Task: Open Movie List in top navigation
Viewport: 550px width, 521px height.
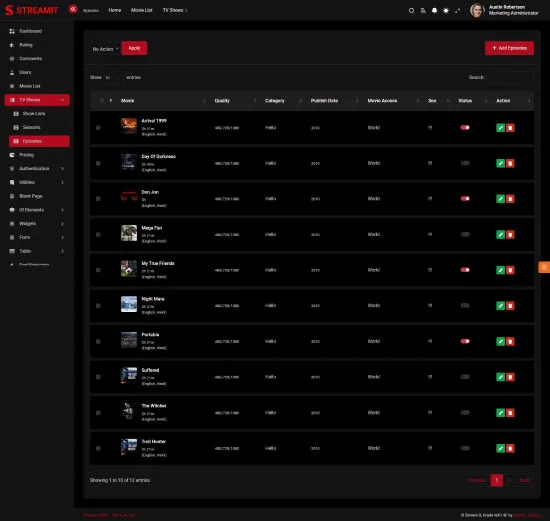Action: point(141,10)
